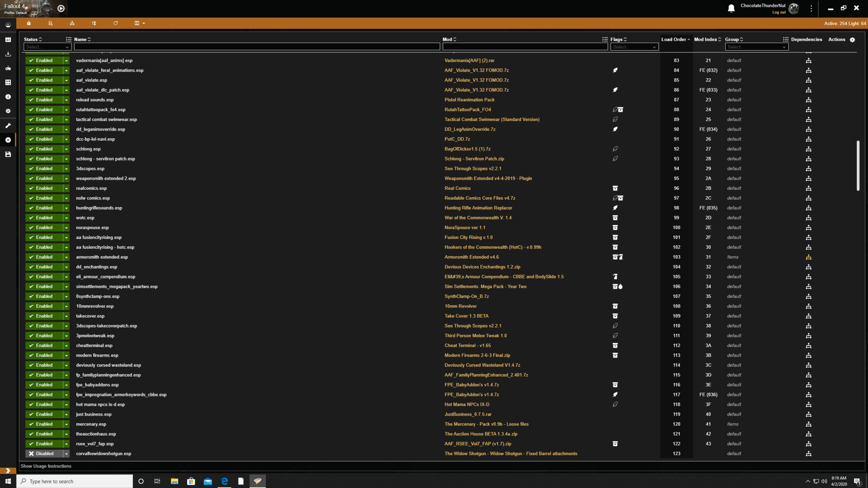Click the Log out link

778,13
